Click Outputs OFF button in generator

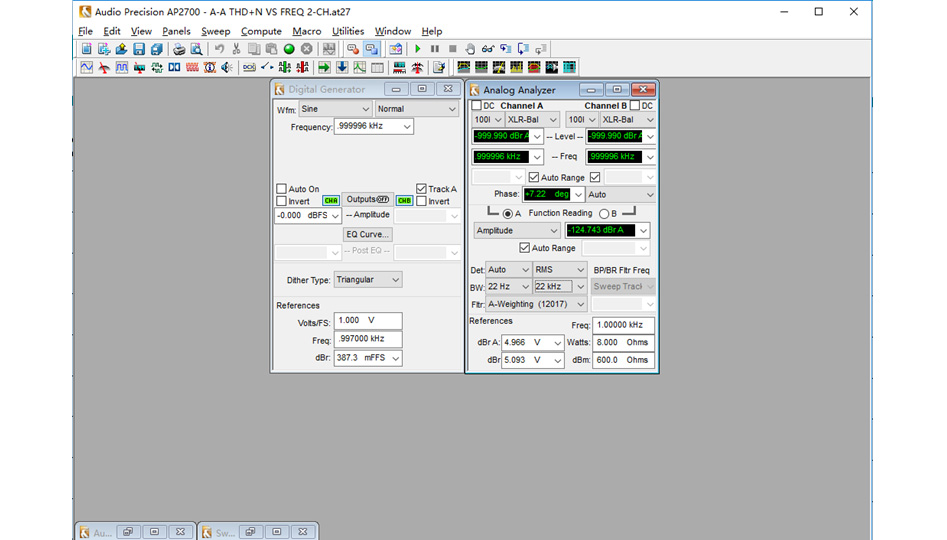(x=368, y=199)
